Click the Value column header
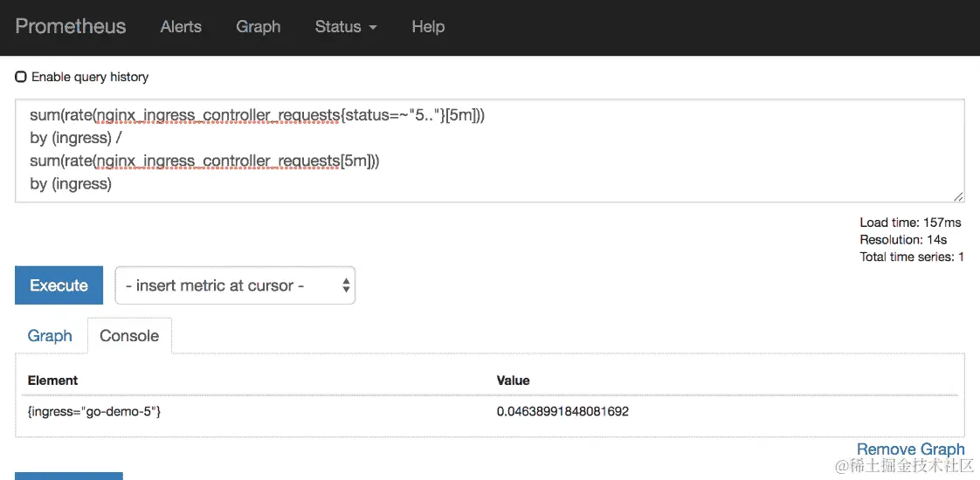The width and height of the screenshot is (980, 480). coord(513,381)
